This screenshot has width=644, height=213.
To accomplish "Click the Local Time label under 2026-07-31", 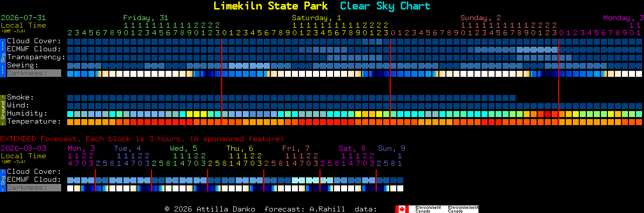I will (x=23, y=25).
